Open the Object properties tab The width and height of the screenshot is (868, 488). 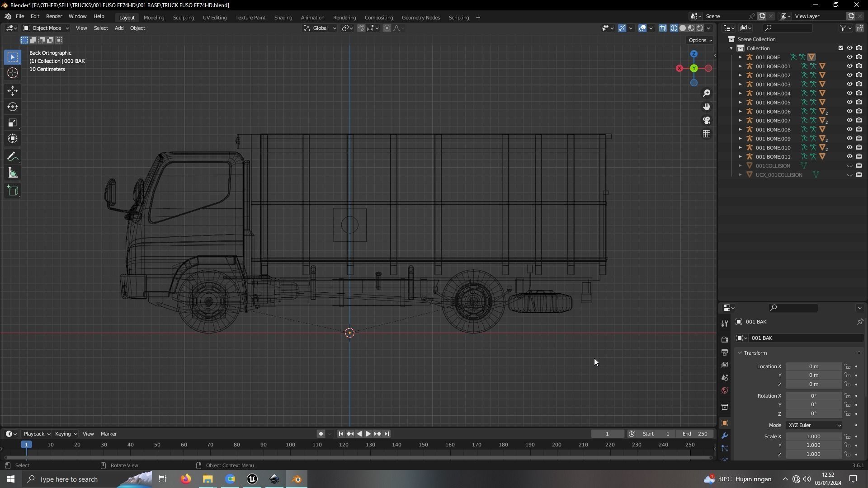pyautogui.click(x=725, y=423)
